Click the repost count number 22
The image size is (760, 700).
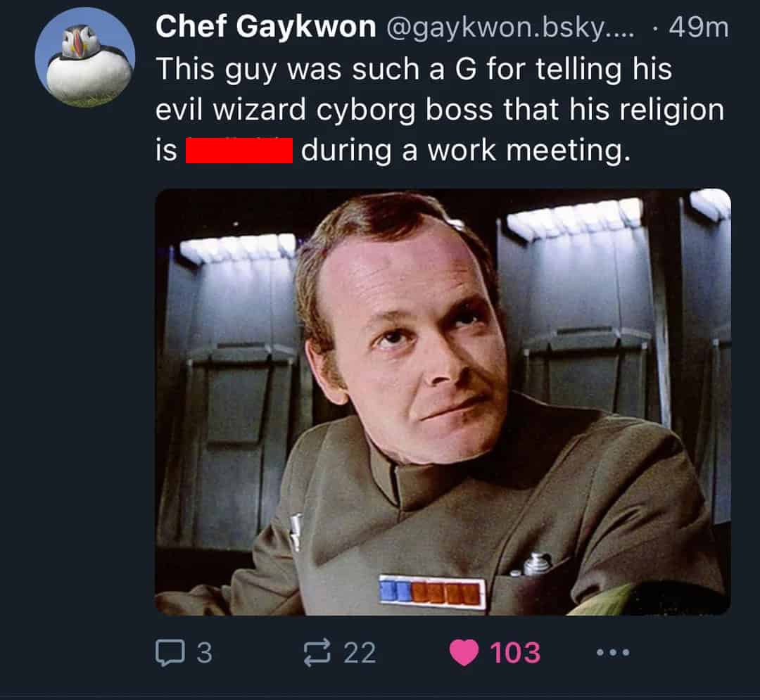(359, 653)
